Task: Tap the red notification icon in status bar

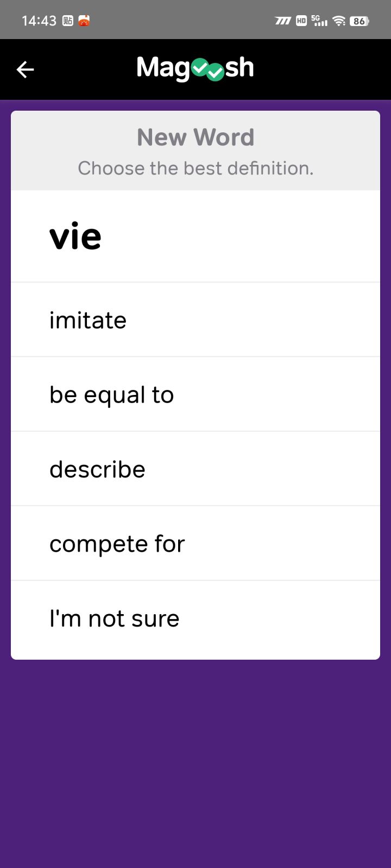Action: (84, 21)
